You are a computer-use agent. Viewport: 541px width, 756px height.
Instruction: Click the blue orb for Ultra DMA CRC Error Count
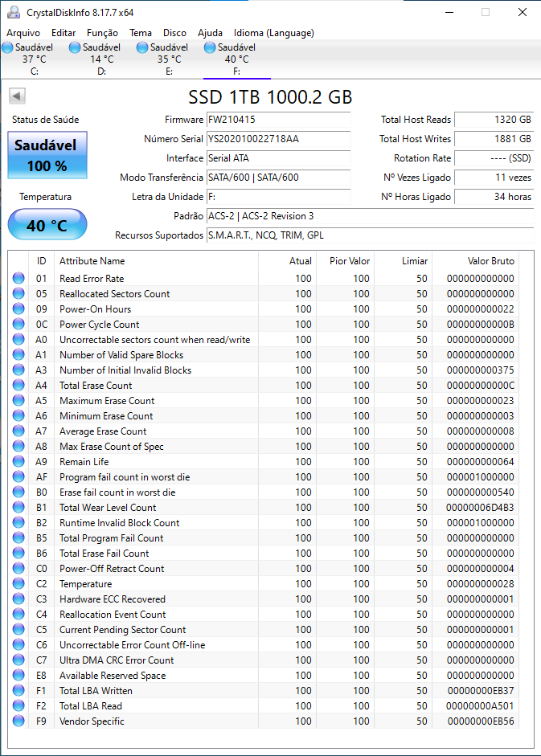[x=18, y=660]
